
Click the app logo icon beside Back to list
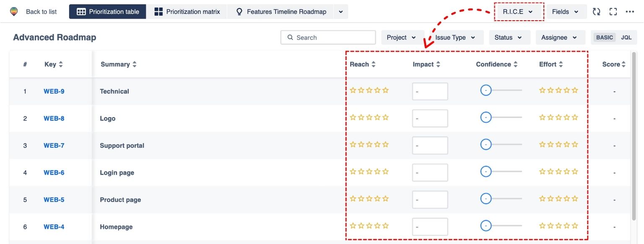(x=14, y=12)
